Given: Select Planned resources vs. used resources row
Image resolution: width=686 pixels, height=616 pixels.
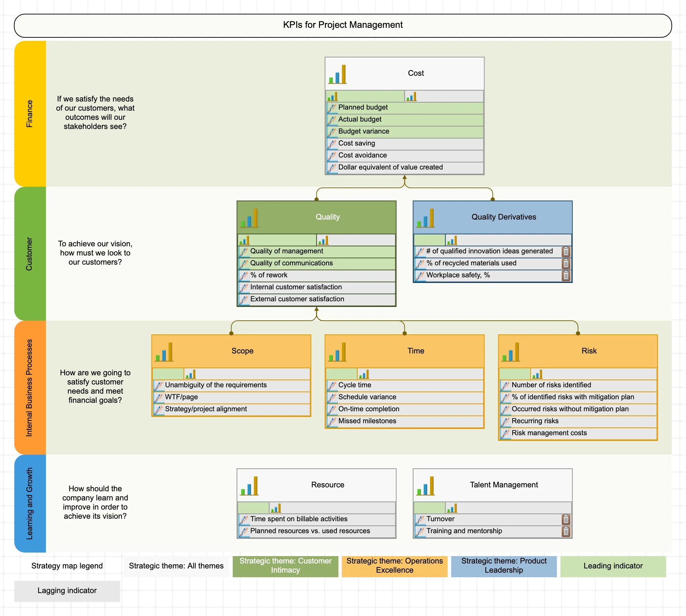Looking at the screenshot, I should click(316, 531).
